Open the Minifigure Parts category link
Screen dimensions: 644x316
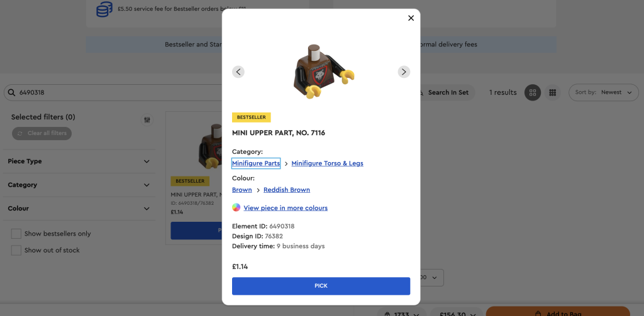coord(256,163)
